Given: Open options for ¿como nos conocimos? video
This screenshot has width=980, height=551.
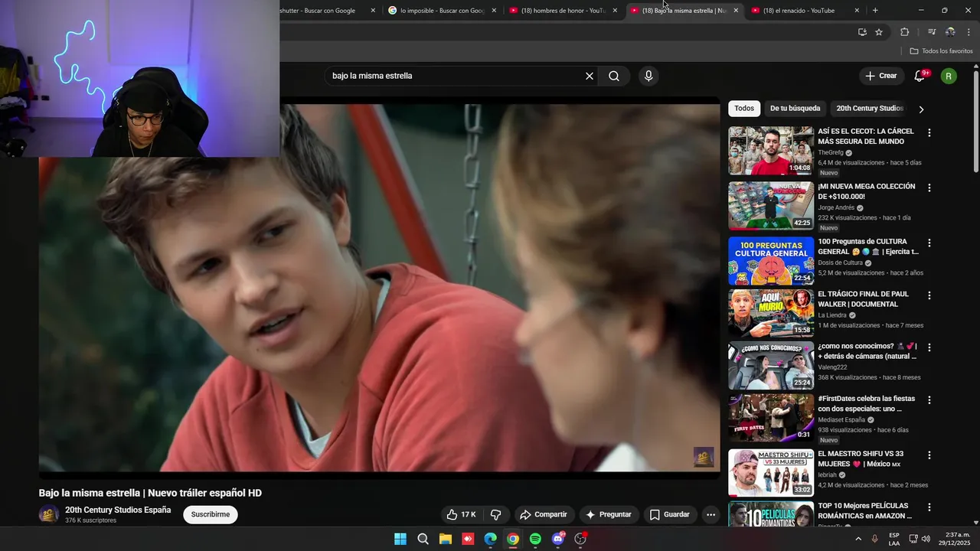Looking at the screenshot, I should click(x=929, y=347).
